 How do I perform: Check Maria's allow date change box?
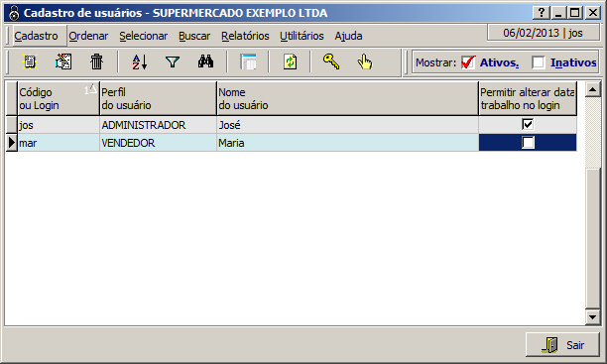pyautogui.click(x=528, y=143)
